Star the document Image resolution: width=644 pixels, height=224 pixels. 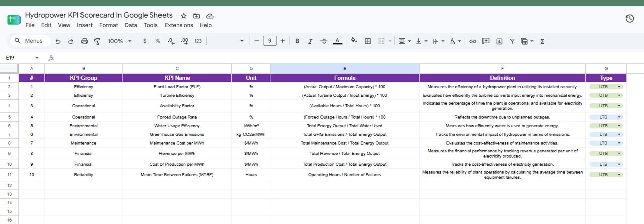click(184, 16)
